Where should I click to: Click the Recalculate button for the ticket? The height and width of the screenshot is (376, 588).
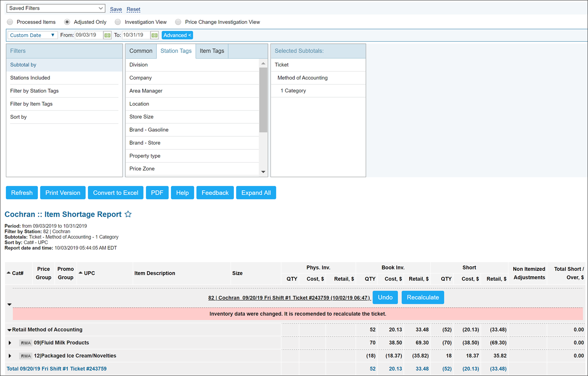[423, 297]
